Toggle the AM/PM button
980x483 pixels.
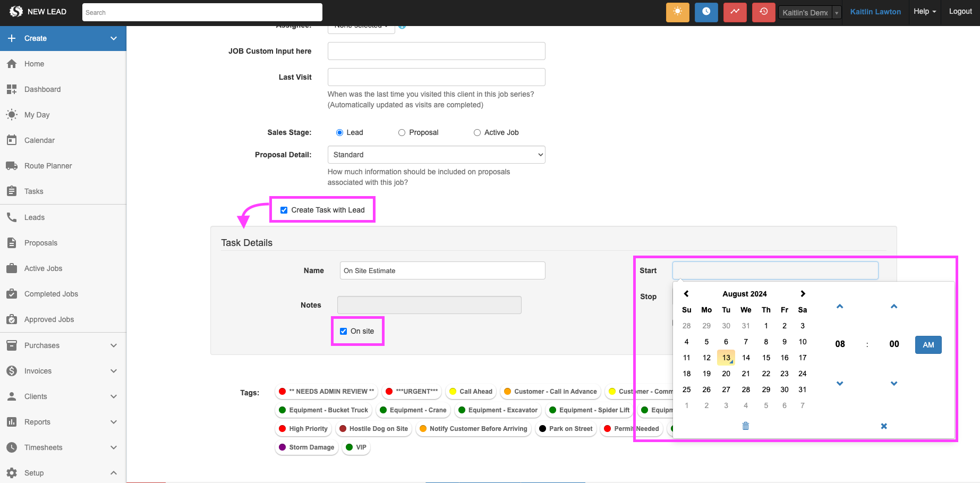[928, 345]
